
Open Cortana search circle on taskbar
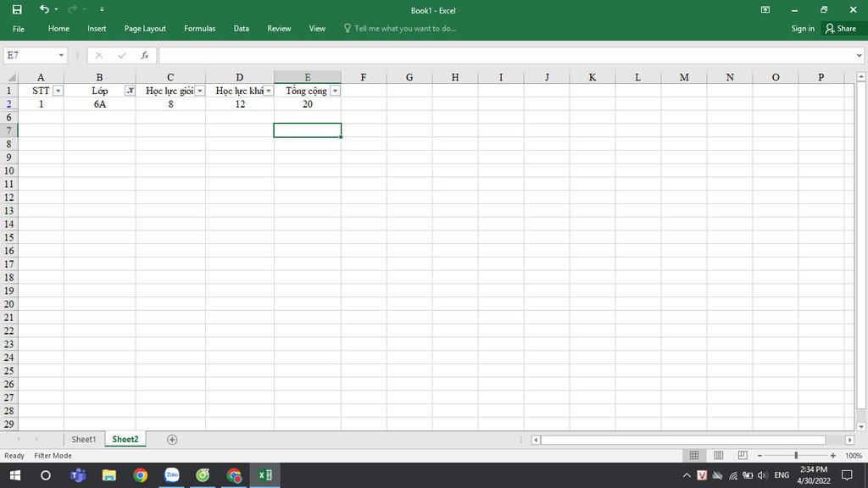(46, 475)
